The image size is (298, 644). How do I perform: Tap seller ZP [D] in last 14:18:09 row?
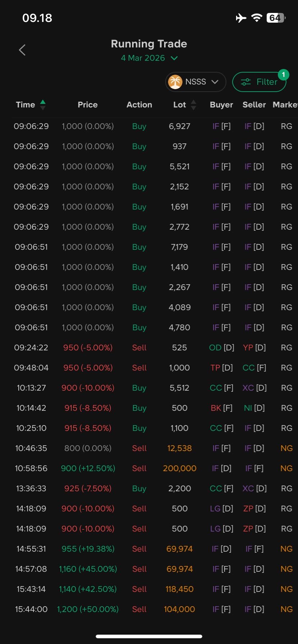click(x=254, y=529)
